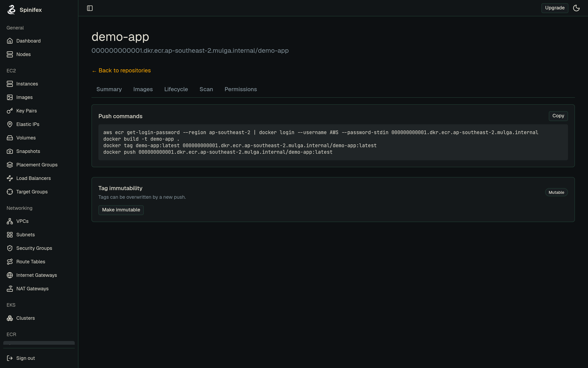Switch theme with the moon icon
The height and width of the screenshot is (368, 588).
(x=576, y=8)
